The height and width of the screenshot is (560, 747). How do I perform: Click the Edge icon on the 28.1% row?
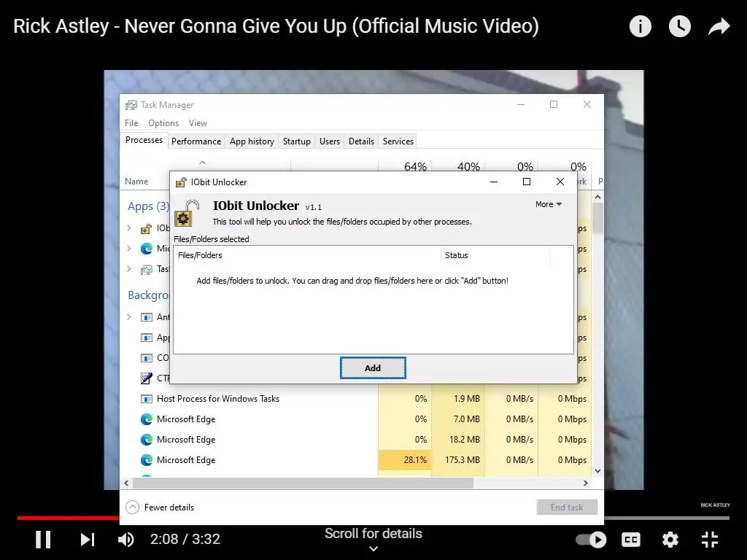(x=146, y=461)
